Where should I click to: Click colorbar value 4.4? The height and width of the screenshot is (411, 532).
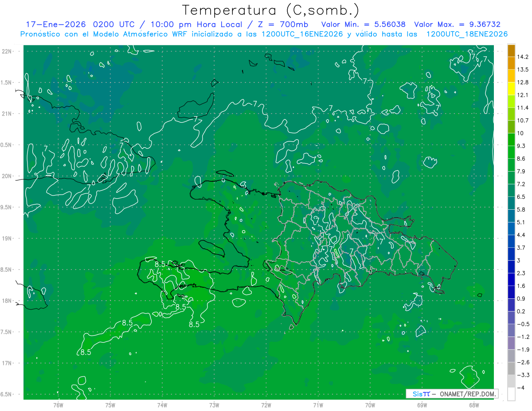click(522, 235)
